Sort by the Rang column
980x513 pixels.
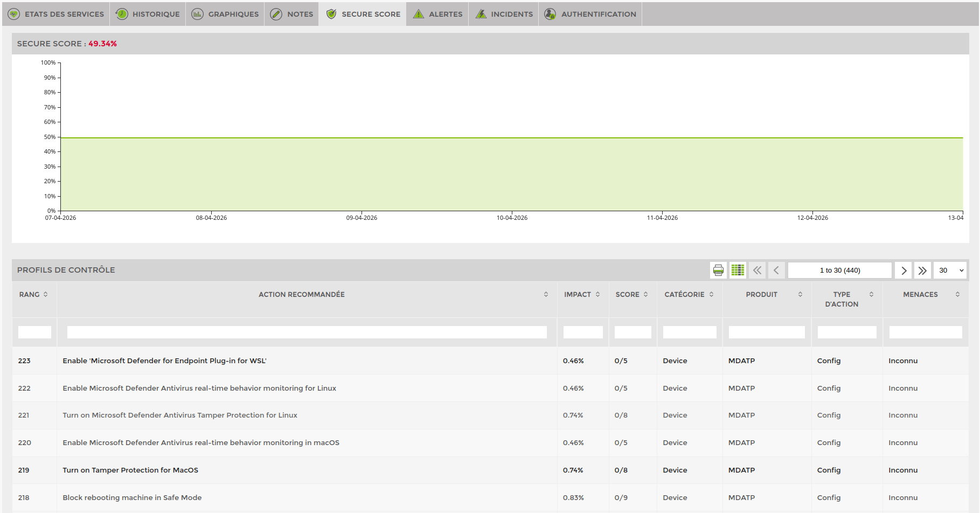pos(33,295)
